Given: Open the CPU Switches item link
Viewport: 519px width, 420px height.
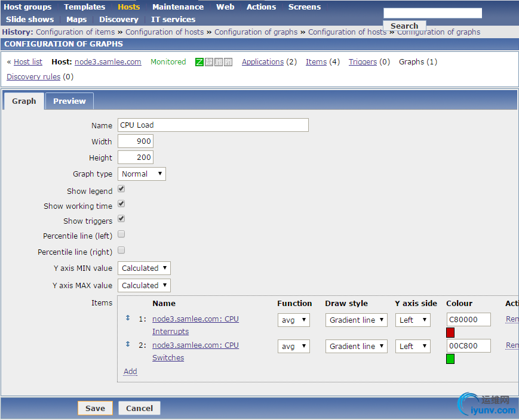Looking at the screenshot, I should coord(195,351).
